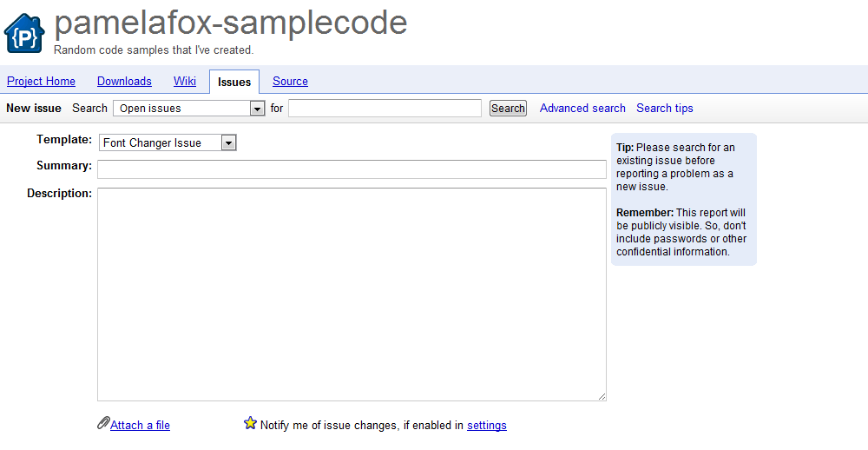This screenshot has width=868, height=450.
Task: Select the Font Changer Issue combo box
Action: (168, 143)
